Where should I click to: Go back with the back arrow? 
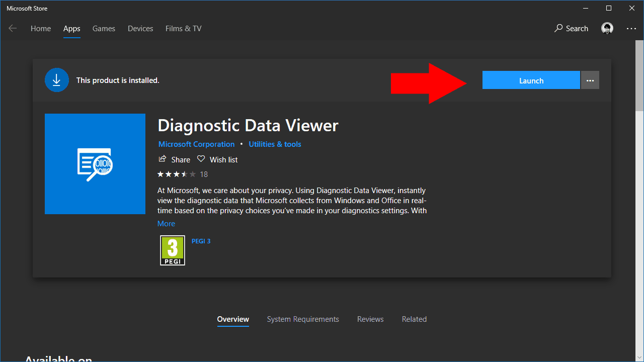(13, 29)
